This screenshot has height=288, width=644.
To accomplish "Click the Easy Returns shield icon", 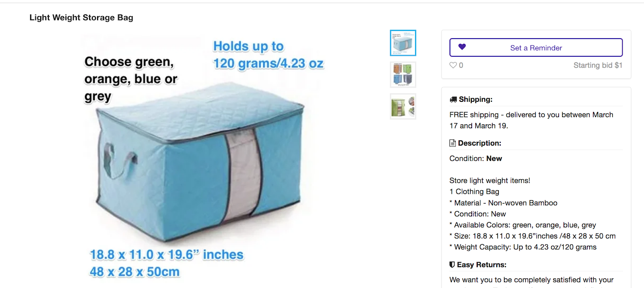I will pyautogui.click(x=452, y=265).
